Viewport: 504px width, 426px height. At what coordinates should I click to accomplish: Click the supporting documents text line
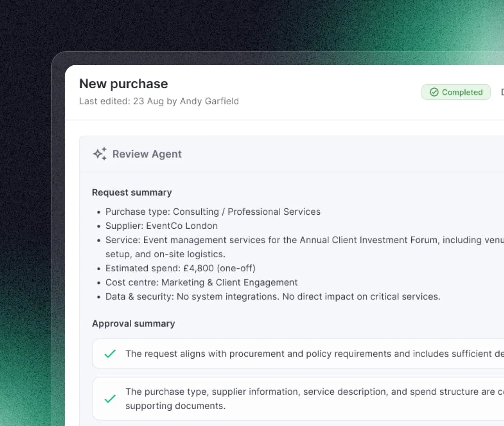click(x=175, y=406)
